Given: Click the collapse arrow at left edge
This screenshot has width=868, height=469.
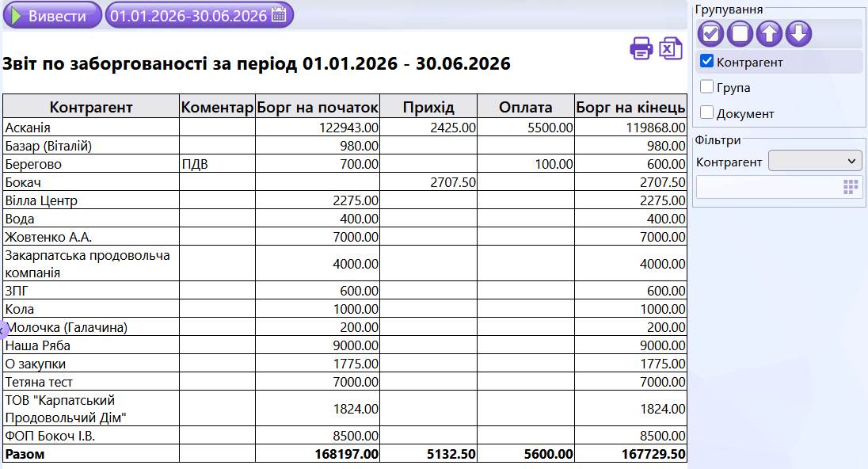Looking at the screenshot, I should pos(2,330).
